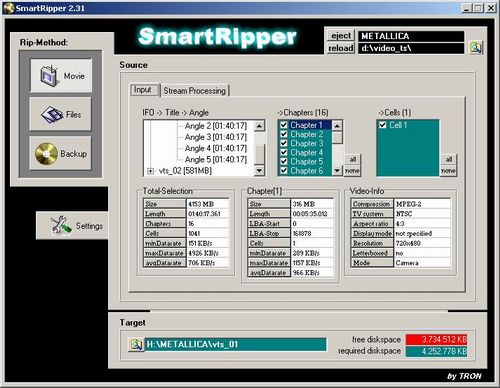Select Angle 5 [01:40:17] in tree
The height and width of the screenshot is (388, 500).
pos(216,159)
